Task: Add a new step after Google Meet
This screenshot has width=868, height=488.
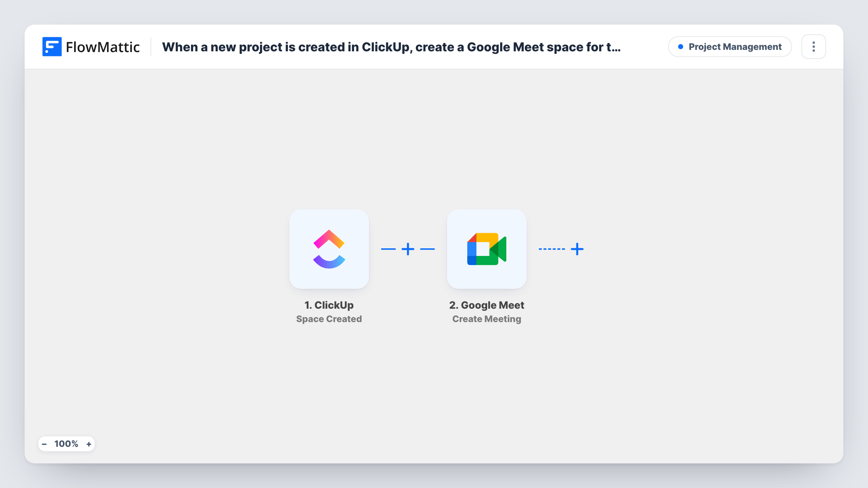Action: (577, 249)
